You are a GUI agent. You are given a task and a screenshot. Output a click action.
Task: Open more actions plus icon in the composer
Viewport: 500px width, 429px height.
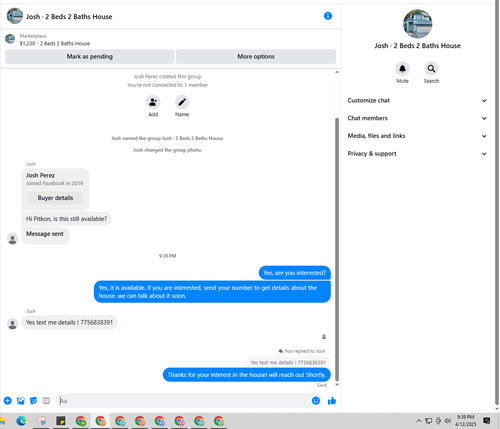tap(8, 401)
